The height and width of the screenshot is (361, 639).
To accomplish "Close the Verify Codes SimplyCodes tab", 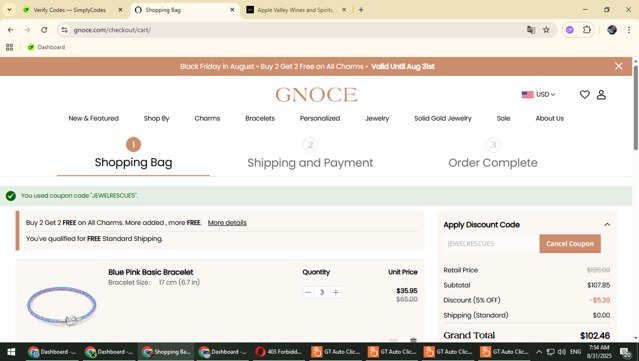I will (x=120, y=10).
